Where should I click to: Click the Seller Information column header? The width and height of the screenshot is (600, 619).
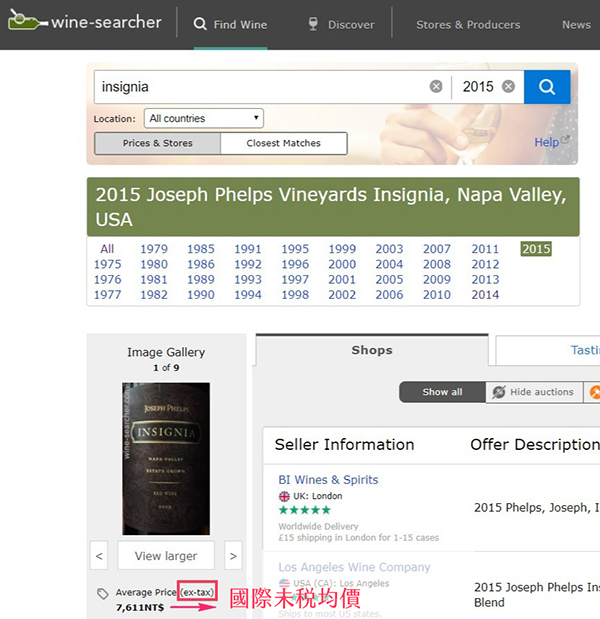(345, 445)
